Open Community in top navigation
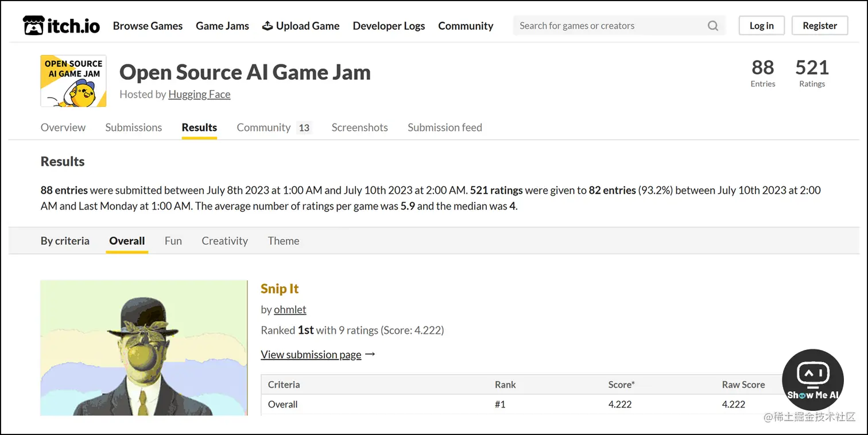868x435 pixels. coord(466,26)
